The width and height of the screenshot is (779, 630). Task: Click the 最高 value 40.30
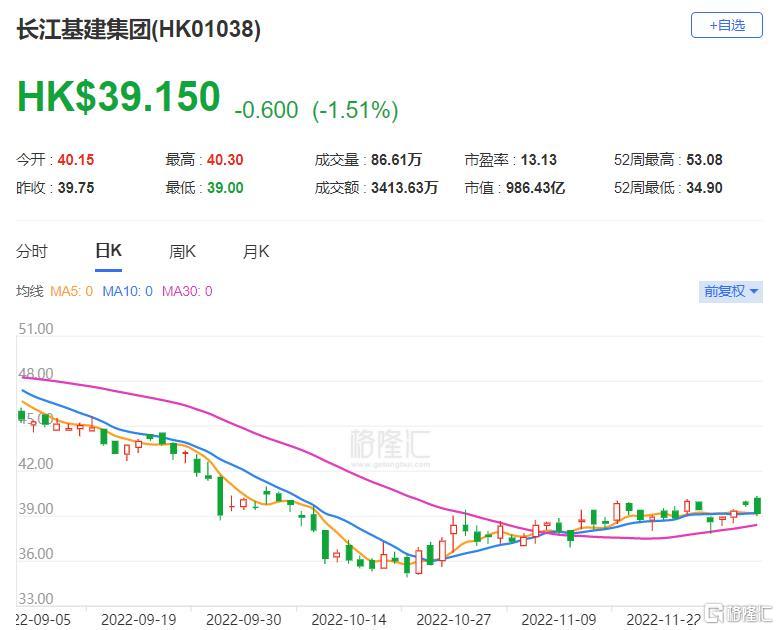tap(225, 160)
